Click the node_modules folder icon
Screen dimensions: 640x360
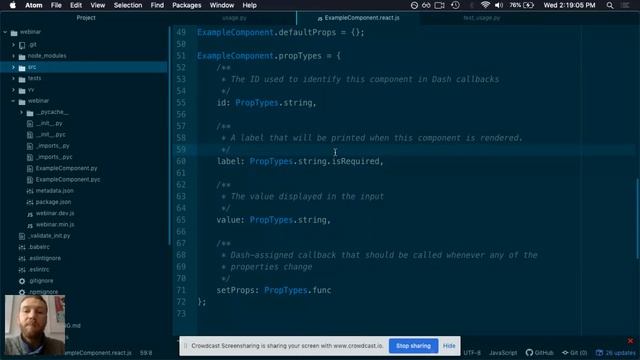pyautogui.click(x=22, y=56)
